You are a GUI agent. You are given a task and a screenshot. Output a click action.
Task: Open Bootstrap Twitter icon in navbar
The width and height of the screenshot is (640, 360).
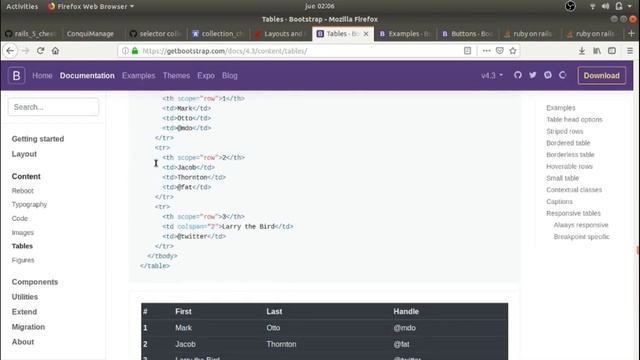pos(533,75)
